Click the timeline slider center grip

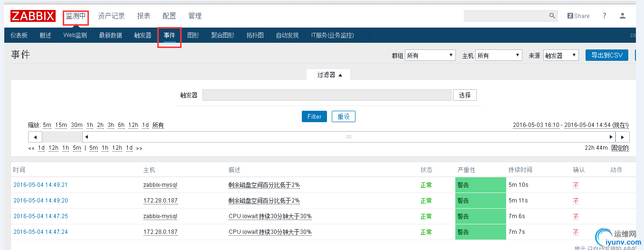pos(349,137)
